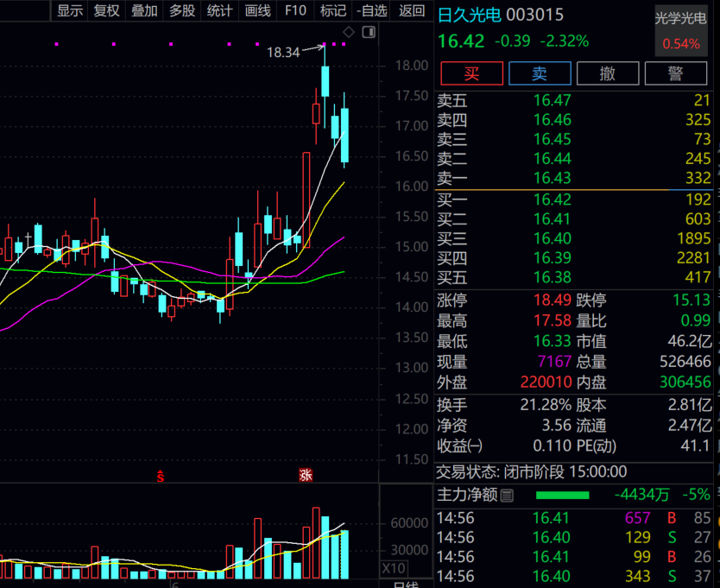Select the 画线 draw line tool
Image resolution: width=720 pixels, height=588 pixels.
[257, 10]
